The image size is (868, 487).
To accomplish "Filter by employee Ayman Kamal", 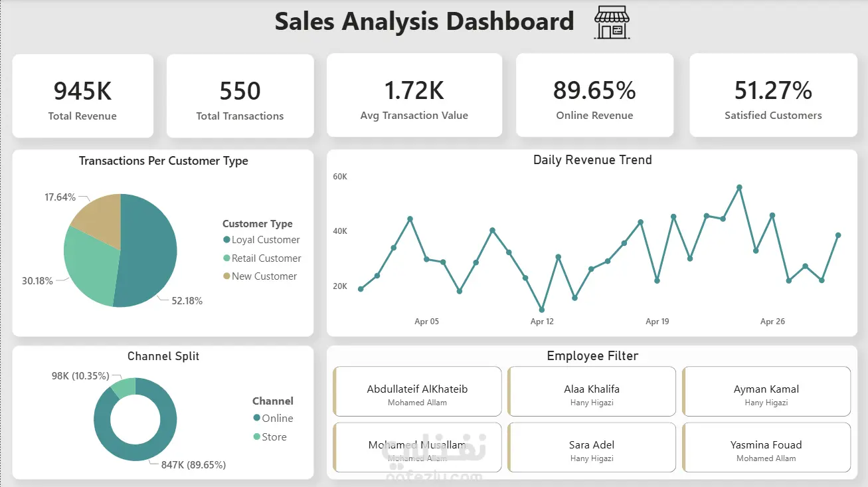I will [766, 391].
